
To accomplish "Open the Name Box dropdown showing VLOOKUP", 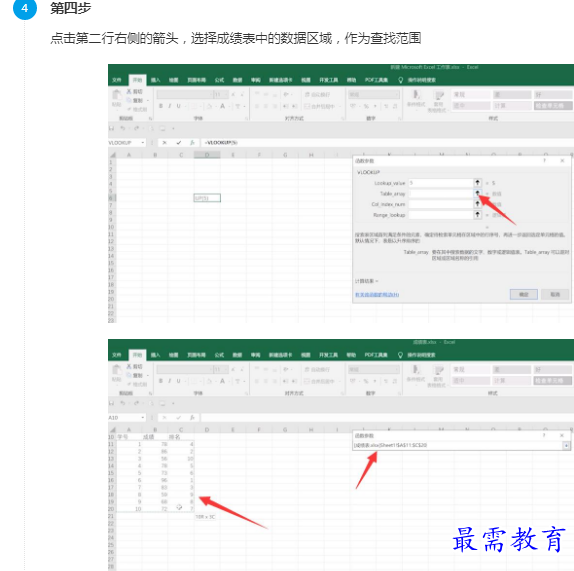I will [x=143, y=143].
